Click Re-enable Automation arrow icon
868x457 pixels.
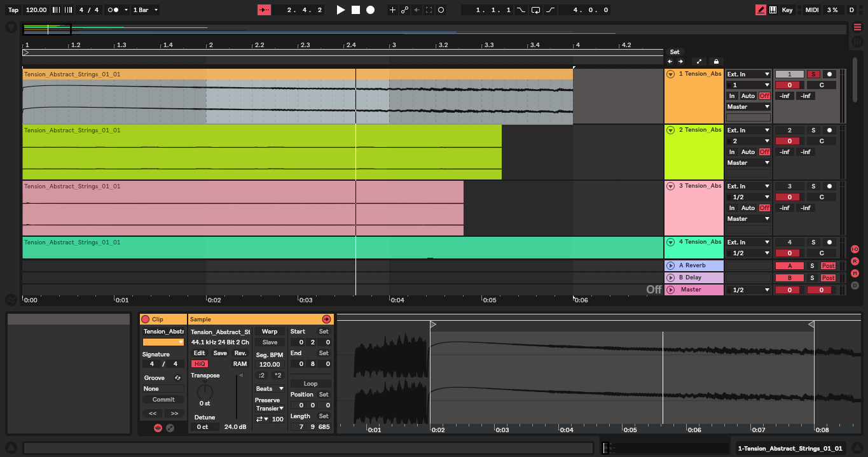click(x=417, y=10)
